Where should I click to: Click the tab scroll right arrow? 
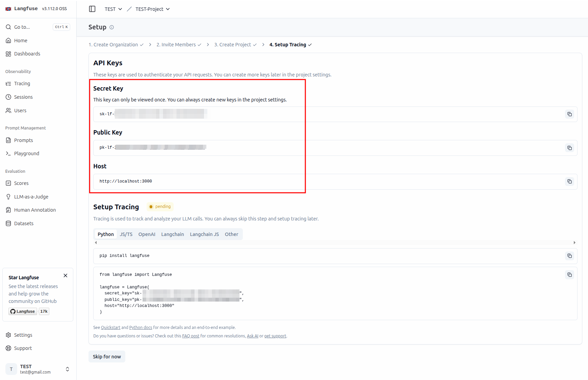pyautogui.click(x=574, y=243)
